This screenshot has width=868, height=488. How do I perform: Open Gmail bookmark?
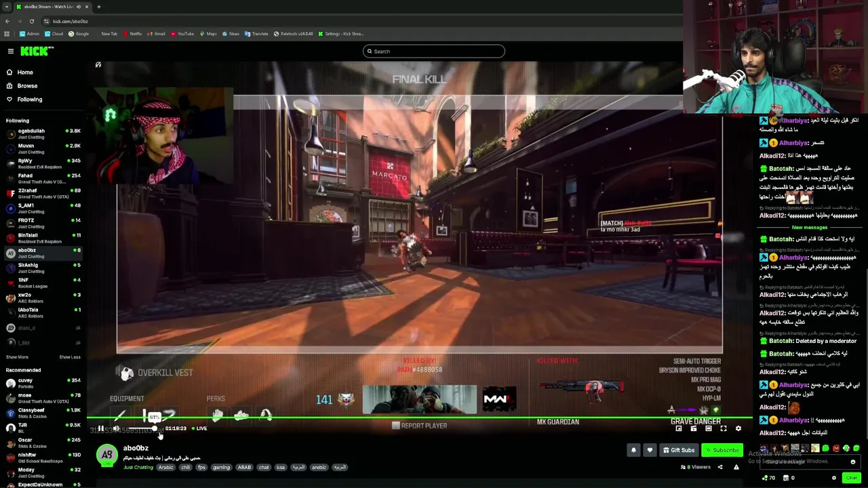[156, 33]
